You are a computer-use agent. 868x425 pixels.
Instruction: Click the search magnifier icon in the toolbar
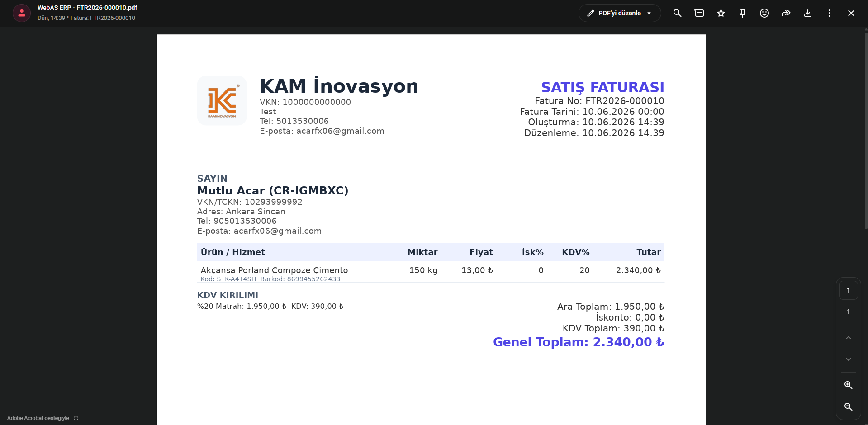point(677,13)
